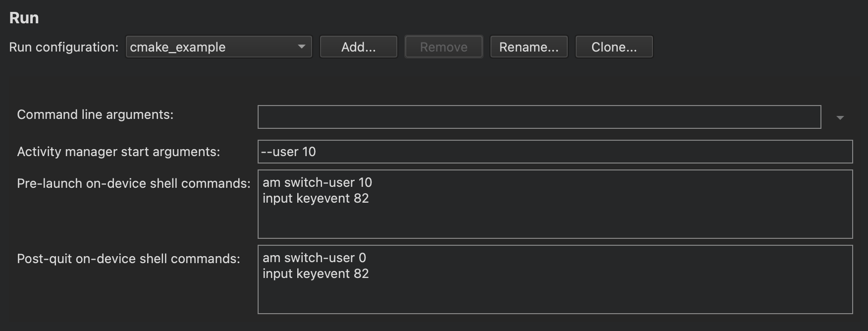The image size is (868, 331).
Task: Click the 'Command line arguments:' label
Action: click(95, 114)
